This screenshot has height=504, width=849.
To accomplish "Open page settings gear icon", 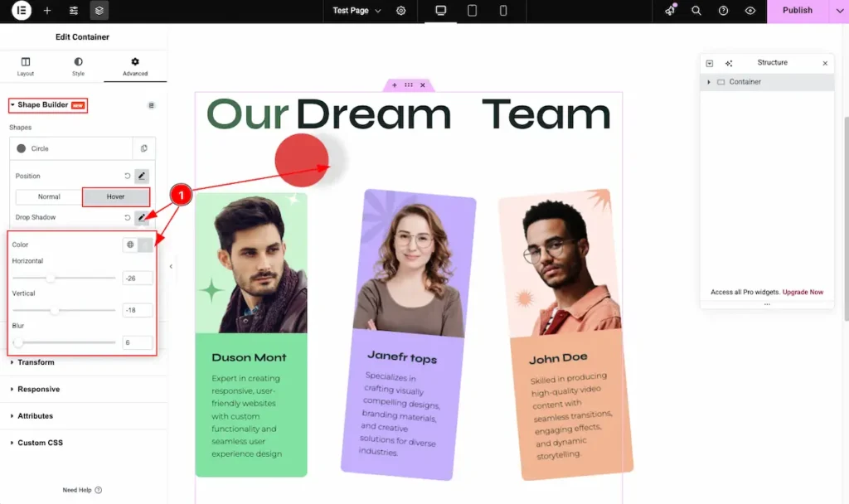I will tap(401, 11).
